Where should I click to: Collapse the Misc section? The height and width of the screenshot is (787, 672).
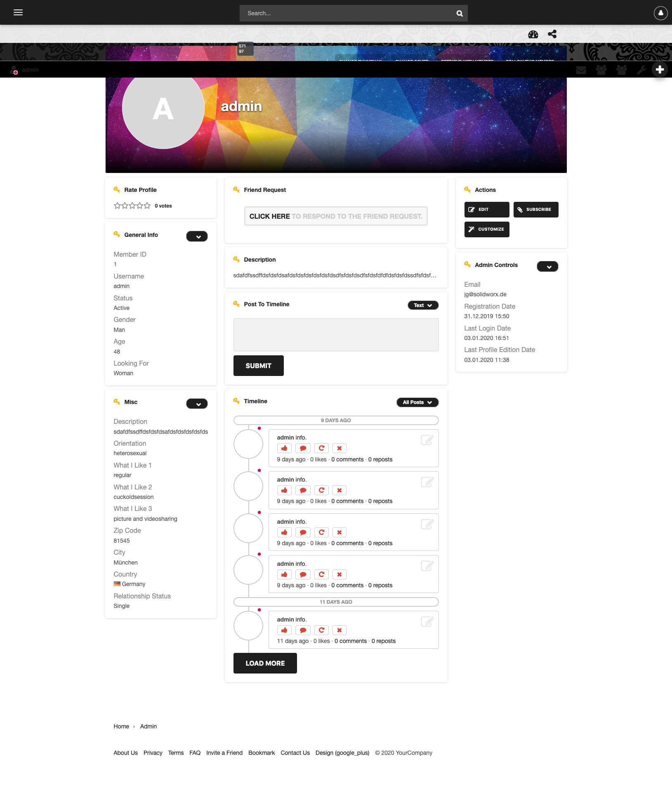pos(197,404)
